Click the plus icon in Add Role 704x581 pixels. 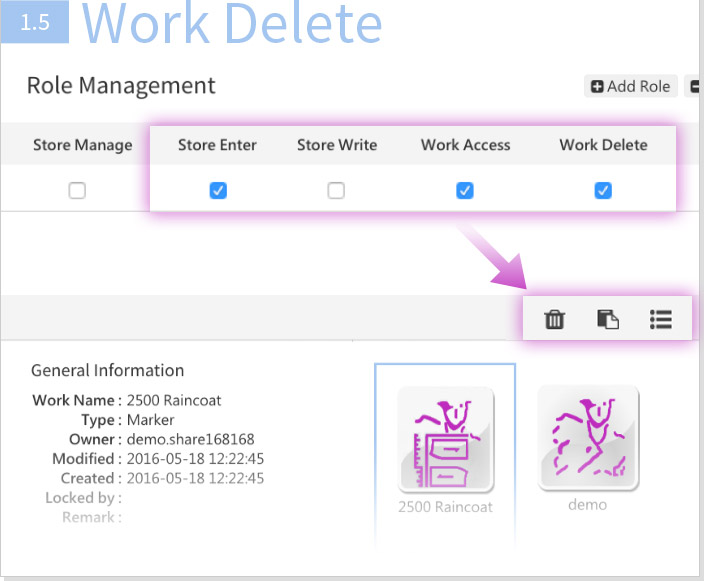coord(597,86)
